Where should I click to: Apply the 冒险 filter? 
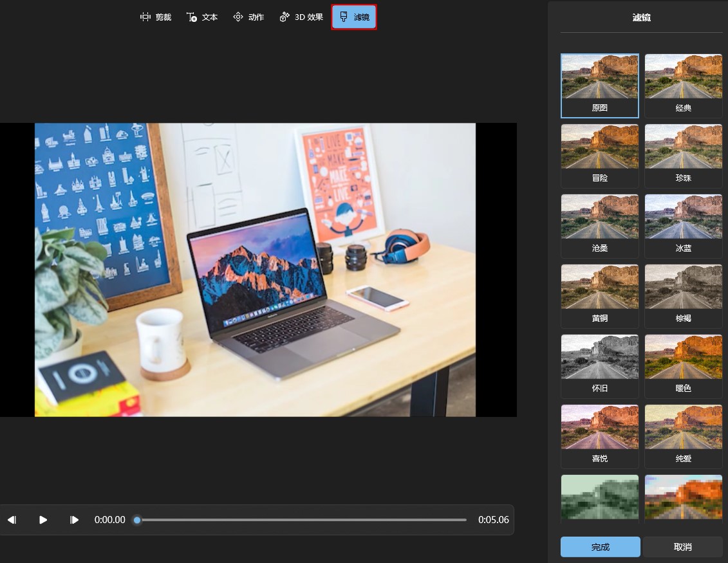(x=599, y=156)
